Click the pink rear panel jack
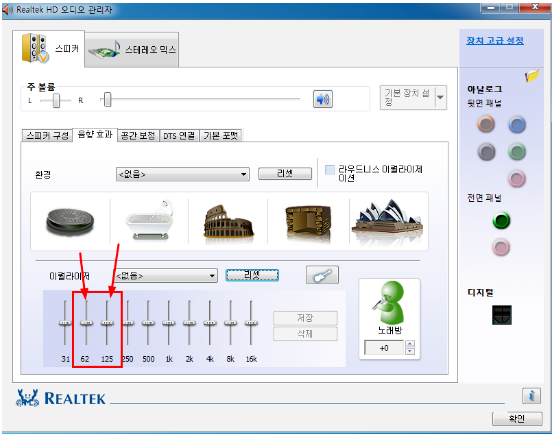 [517, 178]
